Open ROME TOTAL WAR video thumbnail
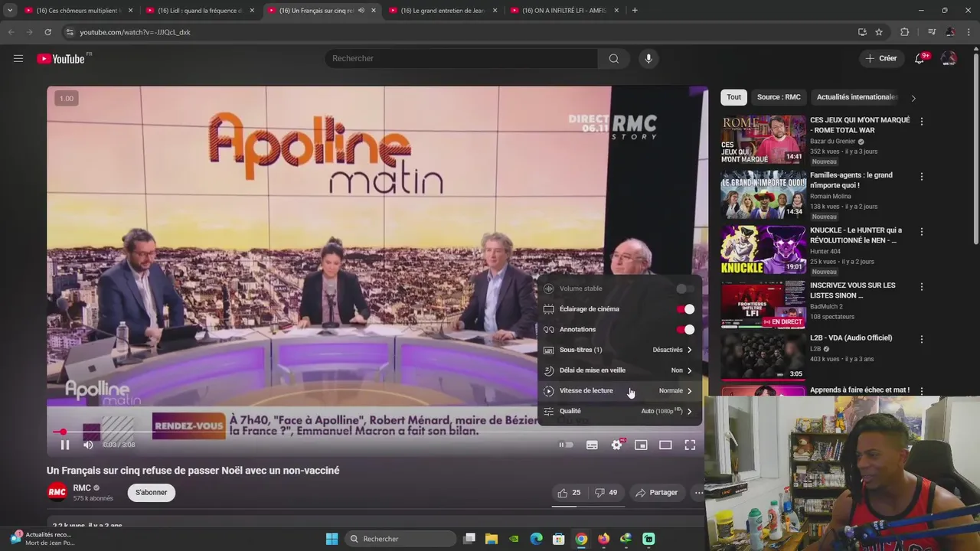Viewport: 980px width, 551px height. coord(763,139)
